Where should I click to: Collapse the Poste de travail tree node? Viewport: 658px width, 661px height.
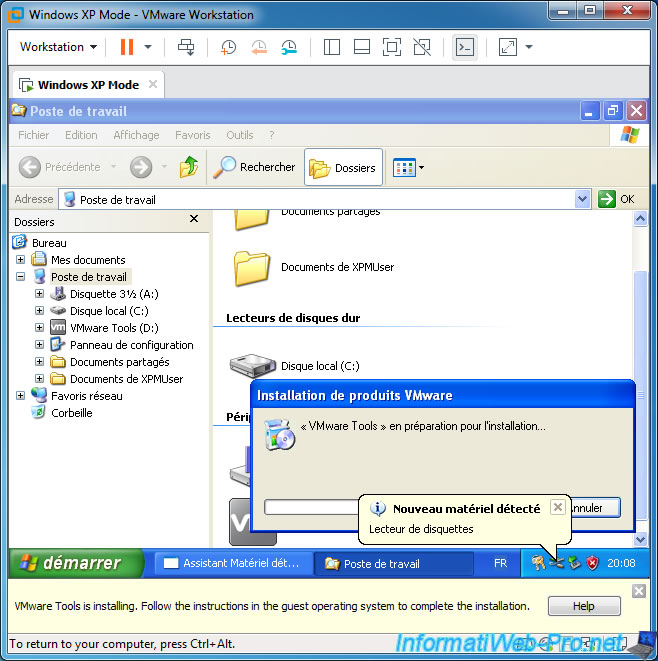pyautogui.click(x=20, y=277)
